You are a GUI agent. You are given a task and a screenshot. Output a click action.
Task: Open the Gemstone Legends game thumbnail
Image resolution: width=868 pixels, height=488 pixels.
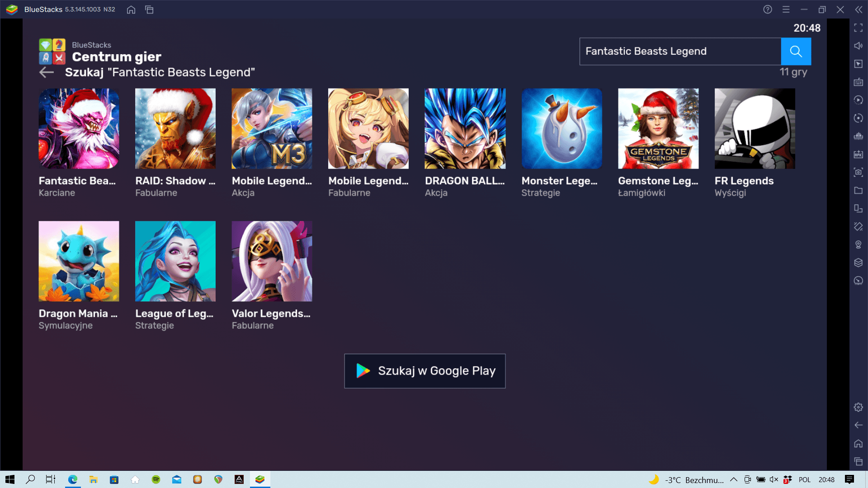coord(658,128)
